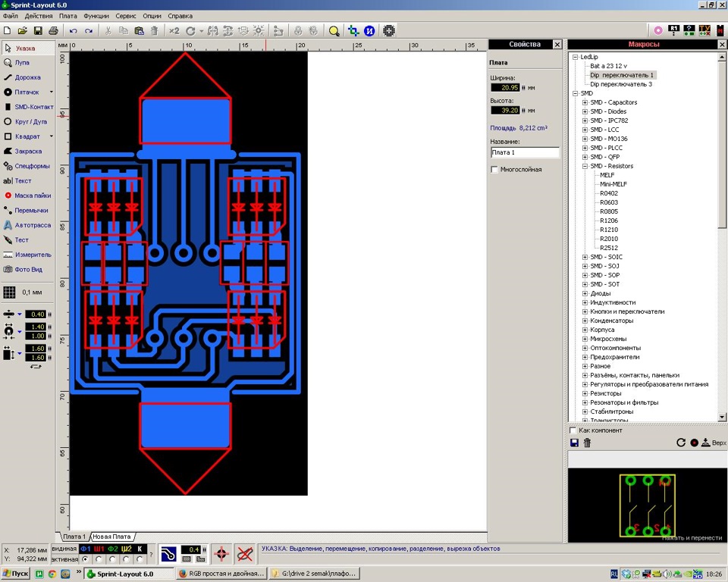Click the red crosshair icon in status bar
The image size is (728, 582).
[221, 554]
